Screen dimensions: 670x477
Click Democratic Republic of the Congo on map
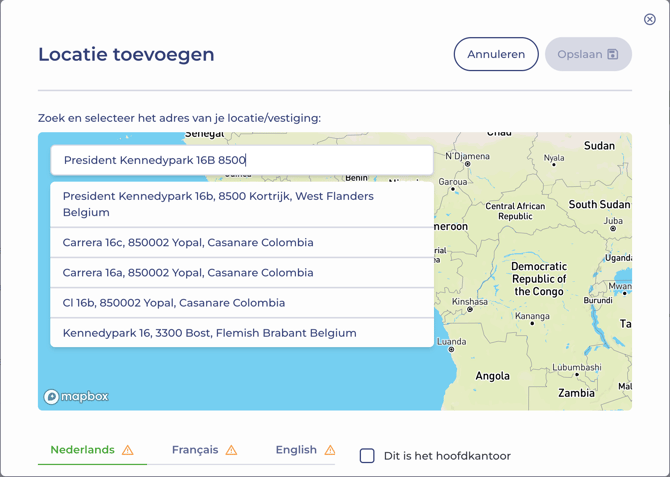pyautogui.click(x=539, y=279)
